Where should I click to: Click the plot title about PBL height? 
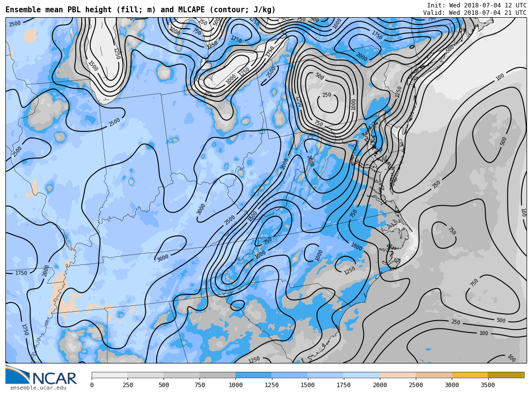coord(140,10)
